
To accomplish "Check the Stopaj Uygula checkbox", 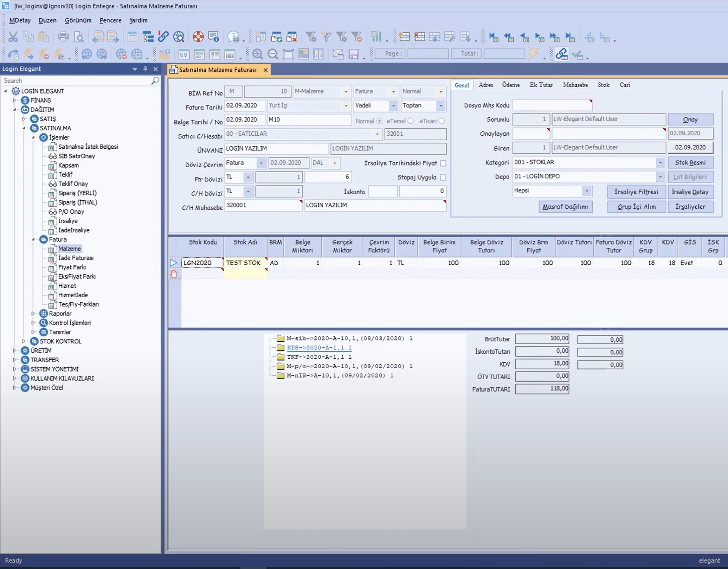I will coord(443,177).
